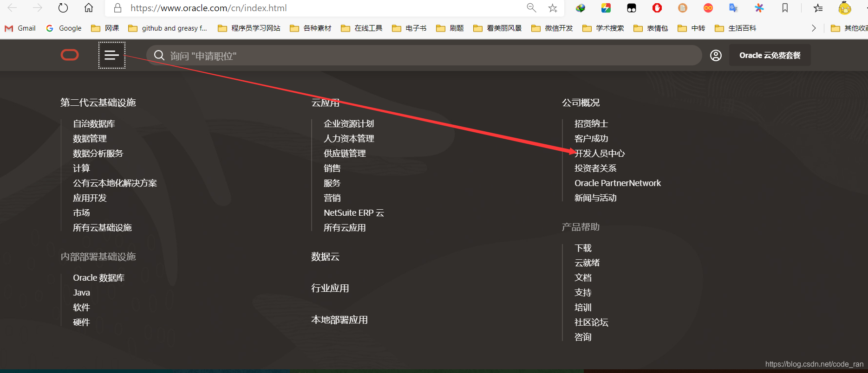Select 人力资本管理 menu entry
Screen dimensions: 868x373
click(349, 139)
